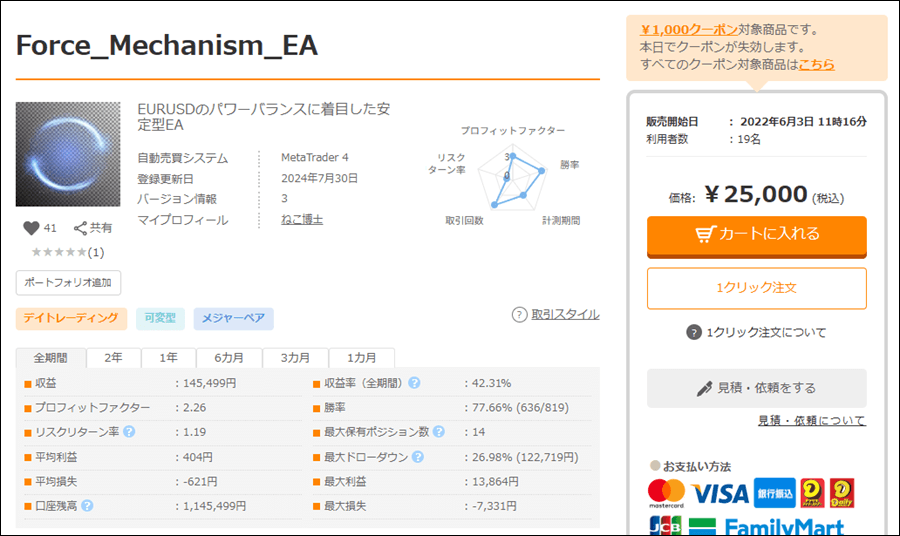This screenshot has width=900, height=536.
Task: Click help icon next to リスクリターン率
Action: [129, 432]
